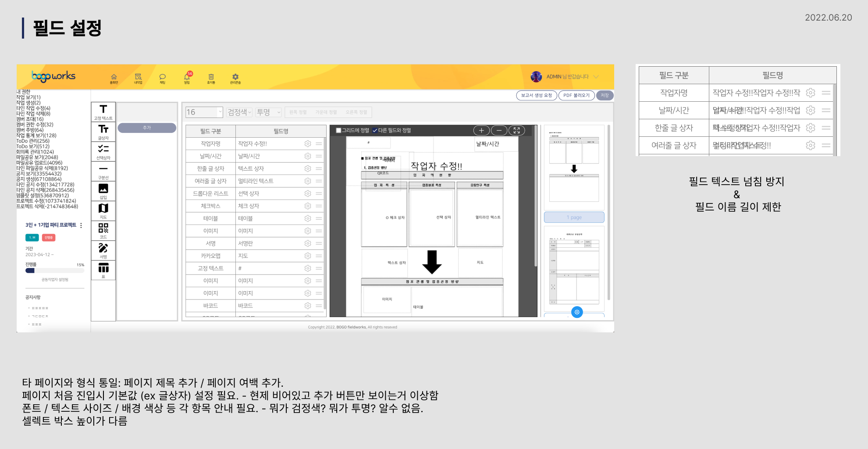The image size is (868, 449).
Task: Click ADMIN profile avatar
Action: pyautogui.click(x=536, y=77)
